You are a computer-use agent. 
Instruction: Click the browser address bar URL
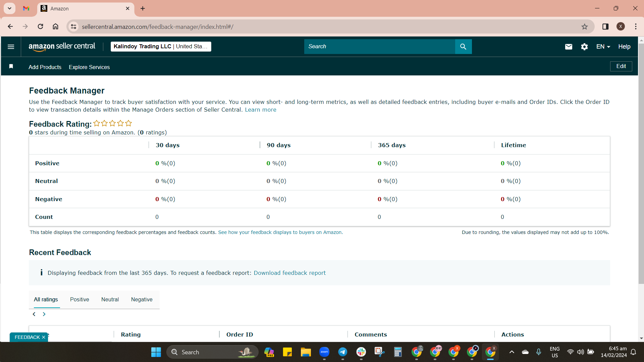click(158, 26)
